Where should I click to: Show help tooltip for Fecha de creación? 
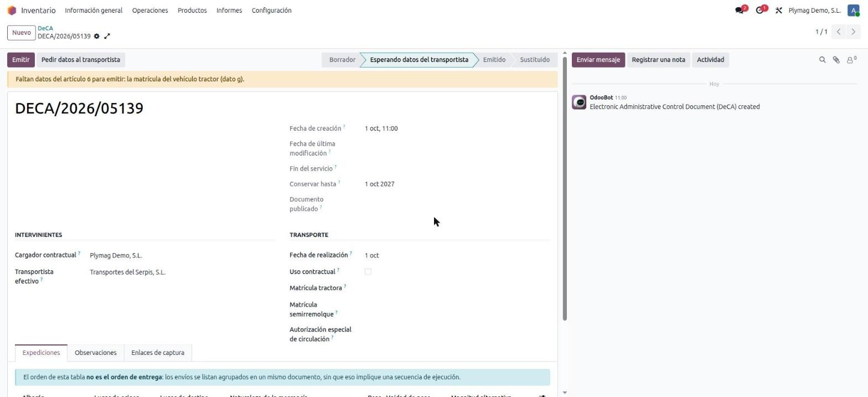tap(344, 127)
